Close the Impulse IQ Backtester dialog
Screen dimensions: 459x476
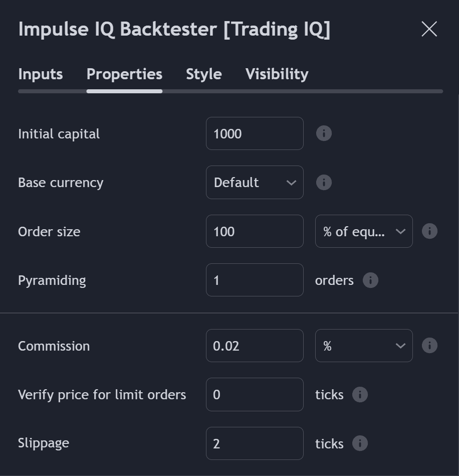point(429,29)
